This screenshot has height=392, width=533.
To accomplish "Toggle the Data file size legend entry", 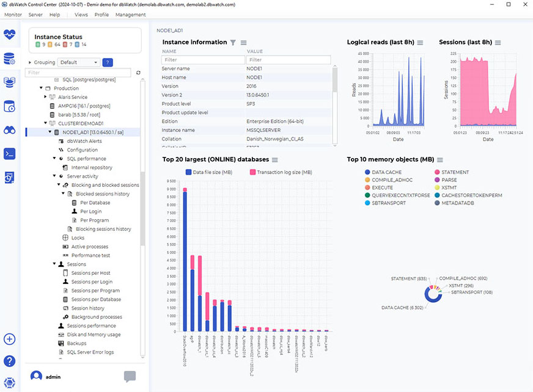I will click(209, 172).
